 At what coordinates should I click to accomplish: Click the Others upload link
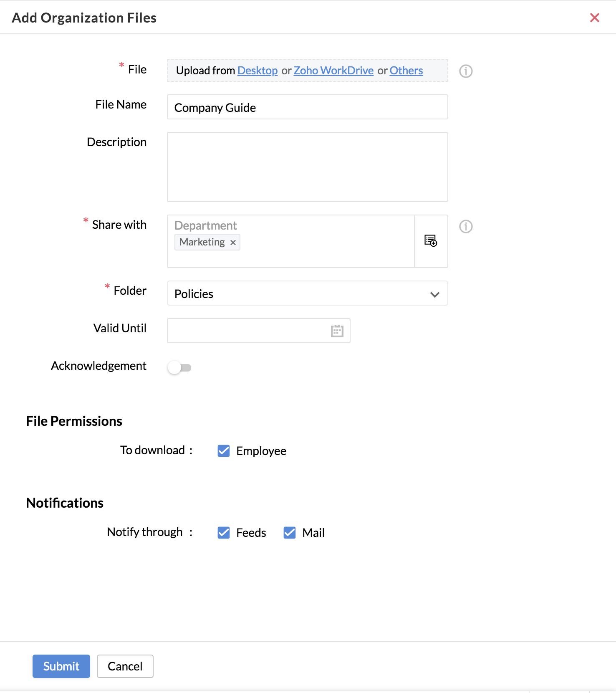(406, 71)
